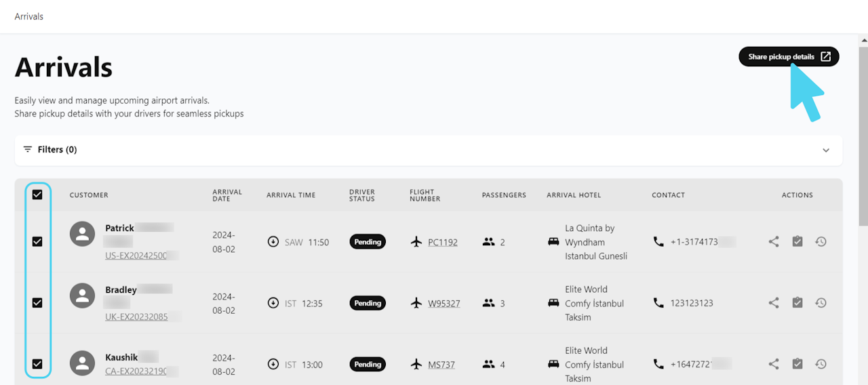
Task: Toggle Kaushik's row checkbox
Action: (x=37, y=364)
